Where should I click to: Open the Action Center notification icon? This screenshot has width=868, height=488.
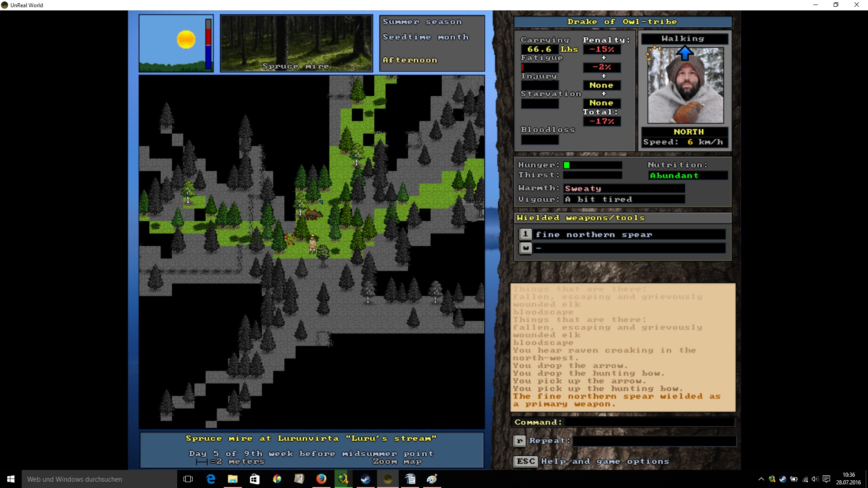pos(826,479)
